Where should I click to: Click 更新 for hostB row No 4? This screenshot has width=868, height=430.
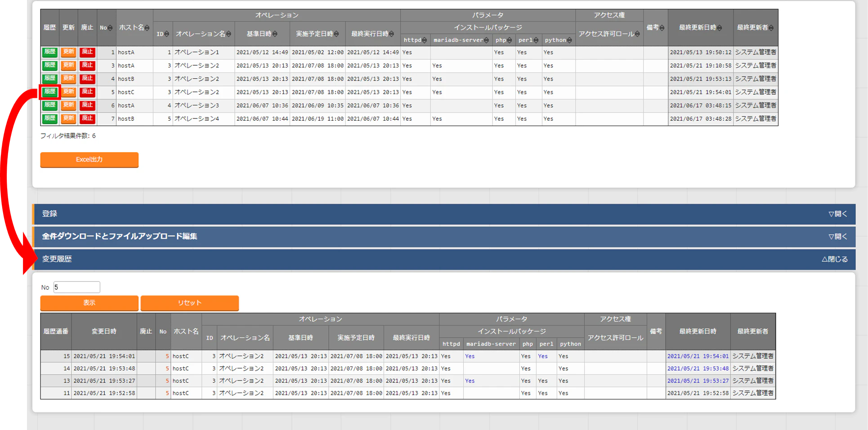click(x=69, y=79)
